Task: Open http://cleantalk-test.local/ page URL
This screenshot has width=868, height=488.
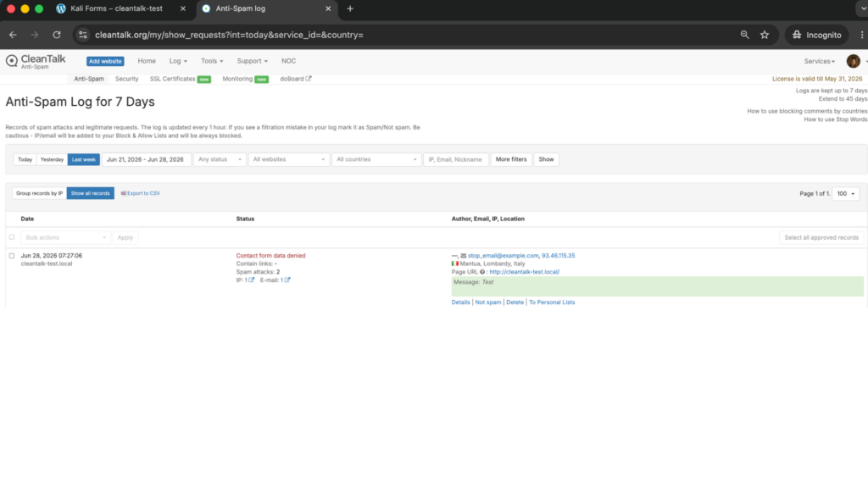Action: coord(524,272)
